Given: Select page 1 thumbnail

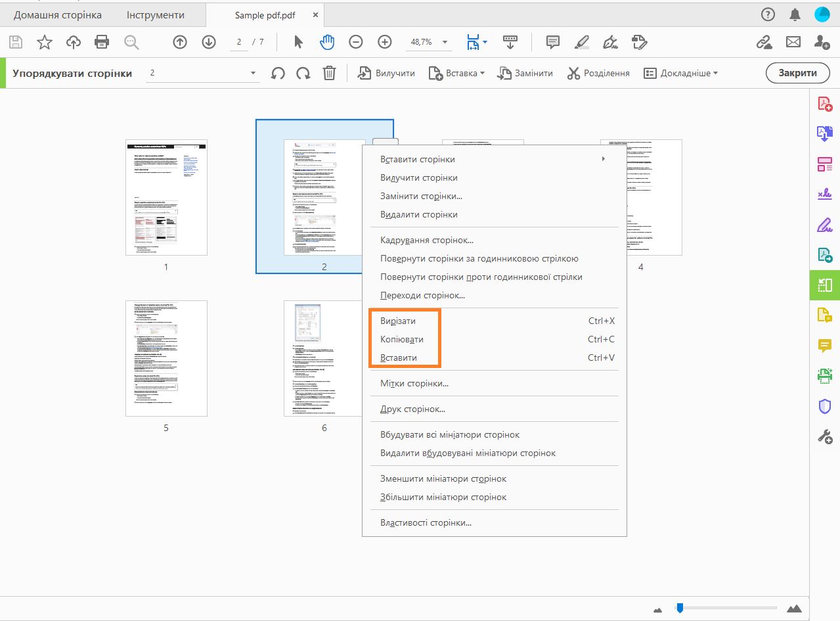Looking at the screenshot, I should pyautogui.click(x=166, y=197).
